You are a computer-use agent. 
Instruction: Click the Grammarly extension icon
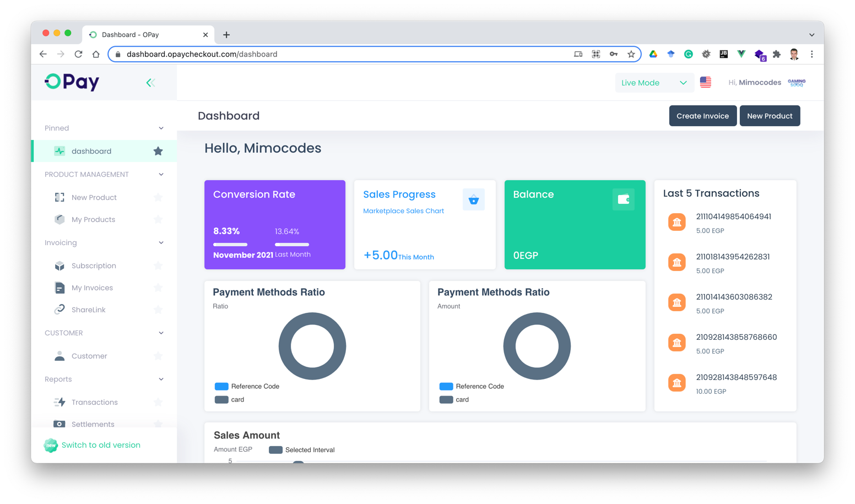[689, 54]
